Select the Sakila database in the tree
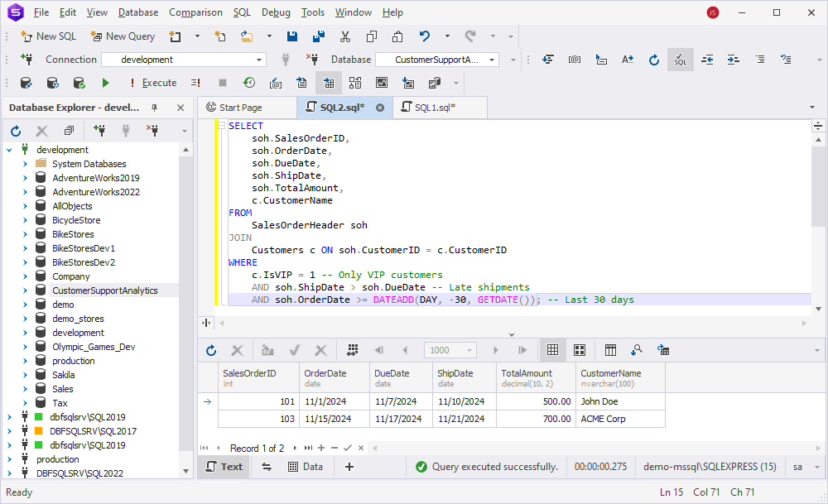 [64, 375]
